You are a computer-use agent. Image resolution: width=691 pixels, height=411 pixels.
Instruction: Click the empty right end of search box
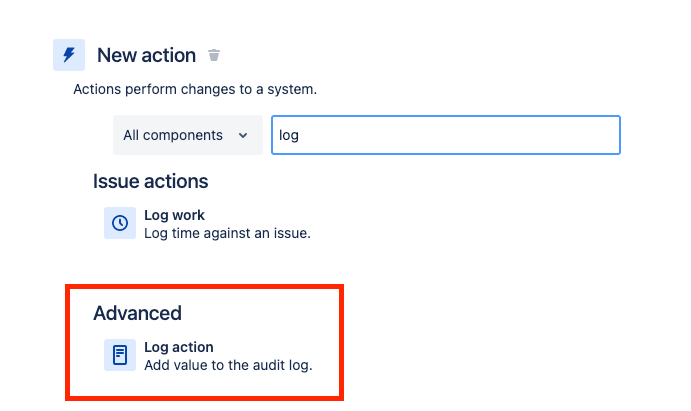click(573, 135)
